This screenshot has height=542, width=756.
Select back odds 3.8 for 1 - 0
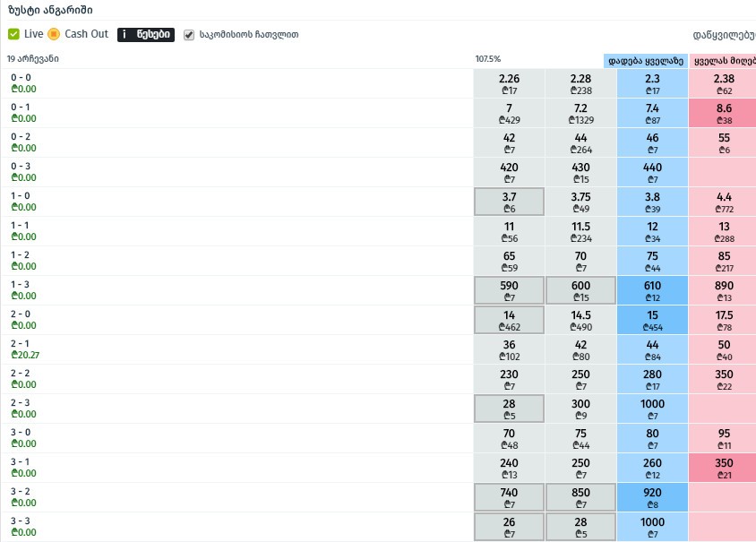652,202
